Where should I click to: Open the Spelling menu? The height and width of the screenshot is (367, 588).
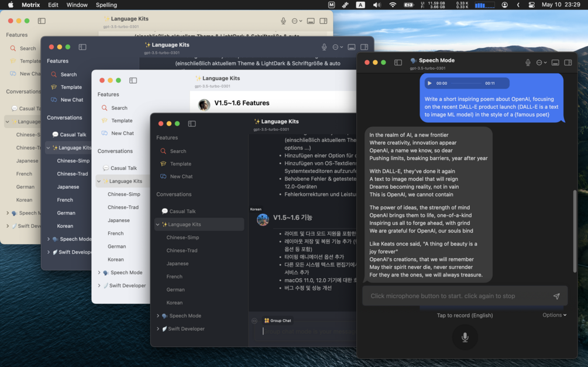point(106,5)
